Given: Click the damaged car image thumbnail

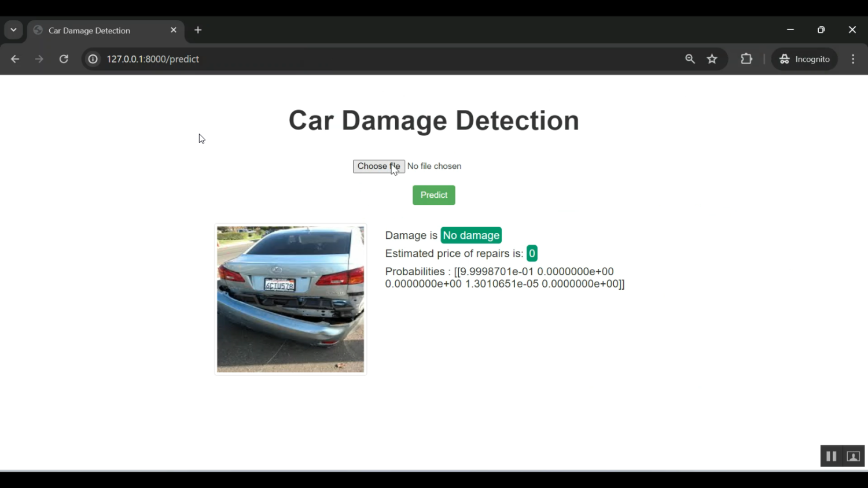Looking at the screenshot, I should [290, 298].
